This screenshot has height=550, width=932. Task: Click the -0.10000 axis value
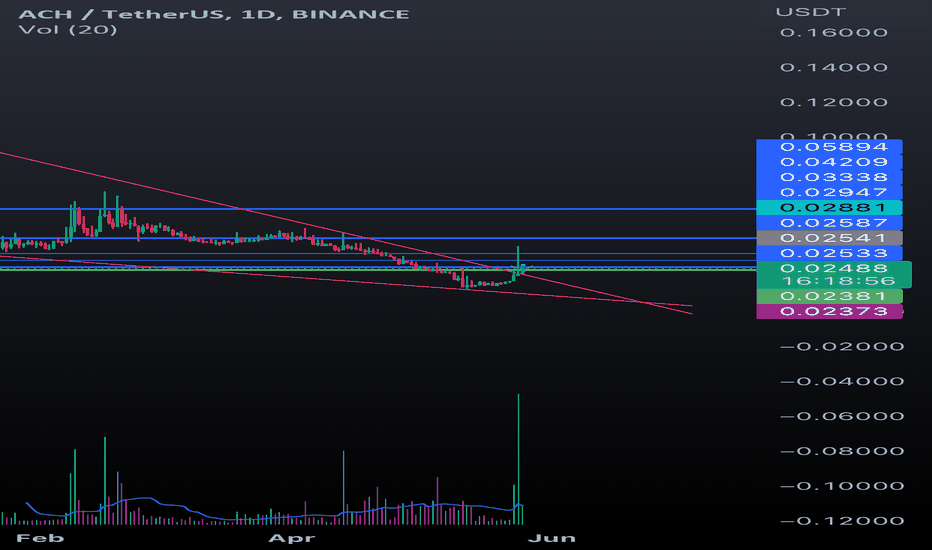[x=842, y=486]
